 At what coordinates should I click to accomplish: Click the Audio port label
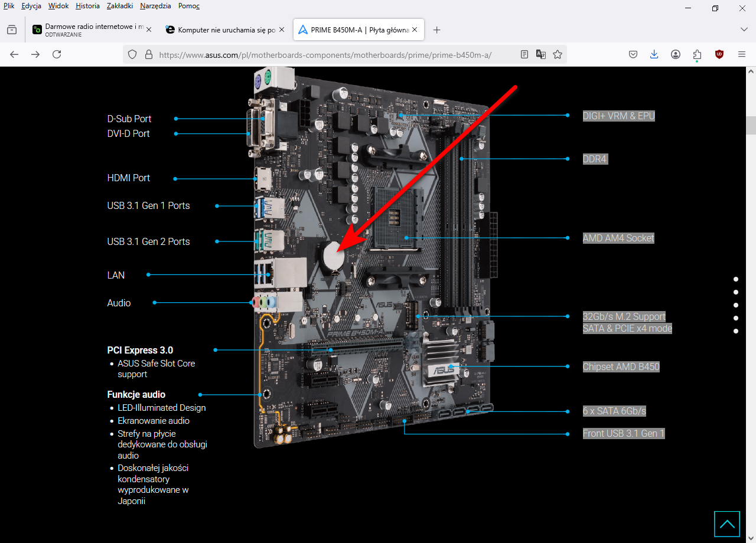click(x=119, y=303)
